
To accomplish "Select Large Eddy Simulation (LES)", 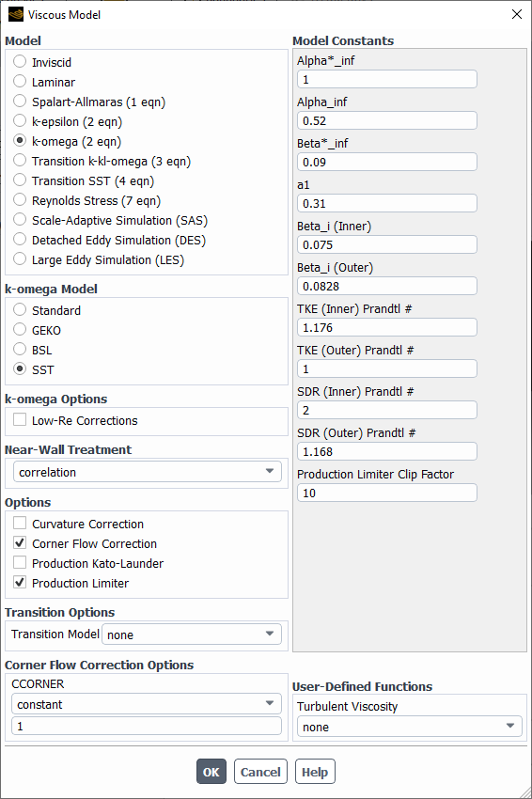I will click(x=20, y=259).
